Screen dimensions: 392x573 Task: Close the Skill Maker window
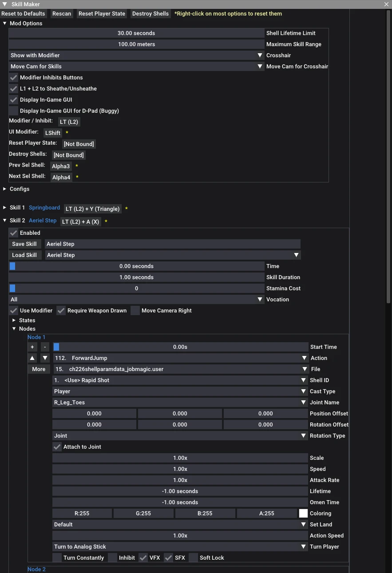(x=386, y=4)
